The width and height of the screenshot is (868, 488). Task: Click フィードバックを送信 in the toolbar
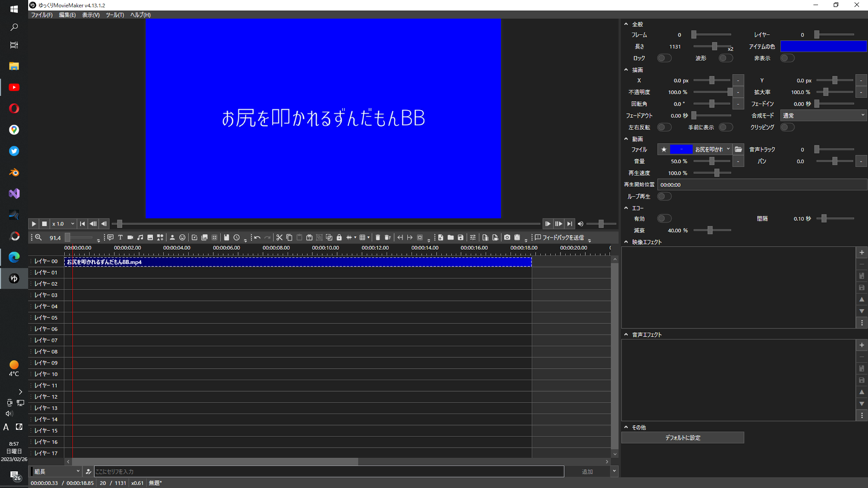558,238
